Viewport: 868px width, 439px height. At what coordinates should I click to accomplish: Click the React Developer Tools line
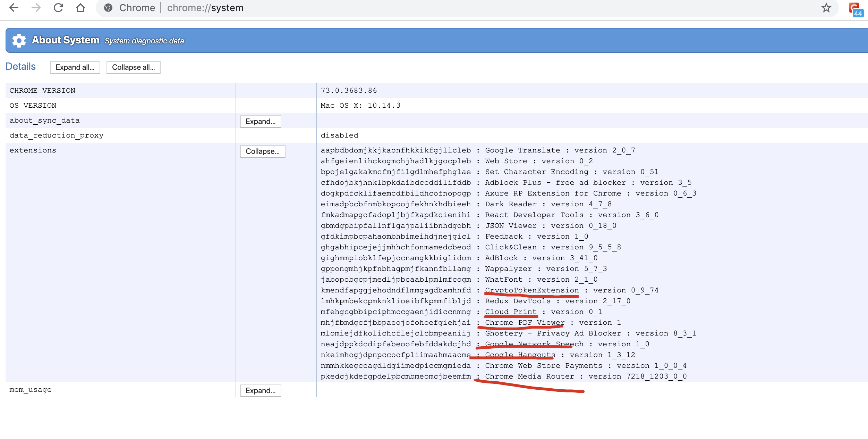coord(490,215)
